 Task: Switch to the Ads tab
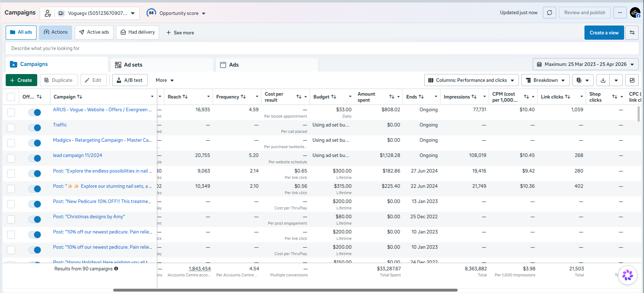point(267,65)
